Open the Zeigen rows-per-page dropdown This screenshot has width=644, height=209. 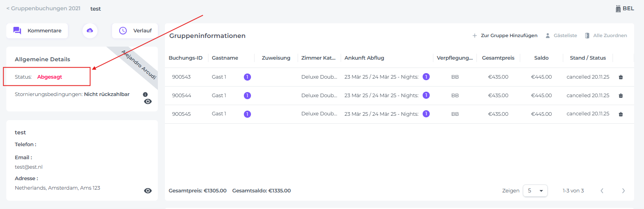[535, 191]
